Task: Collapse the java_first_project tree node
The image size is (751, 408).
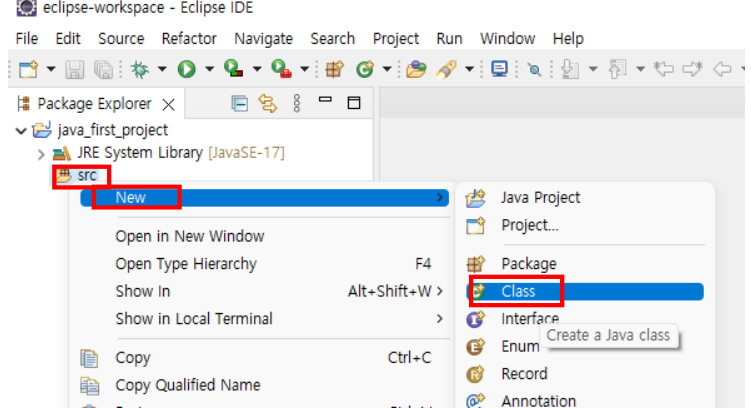Action: click(x=21, y=130)
